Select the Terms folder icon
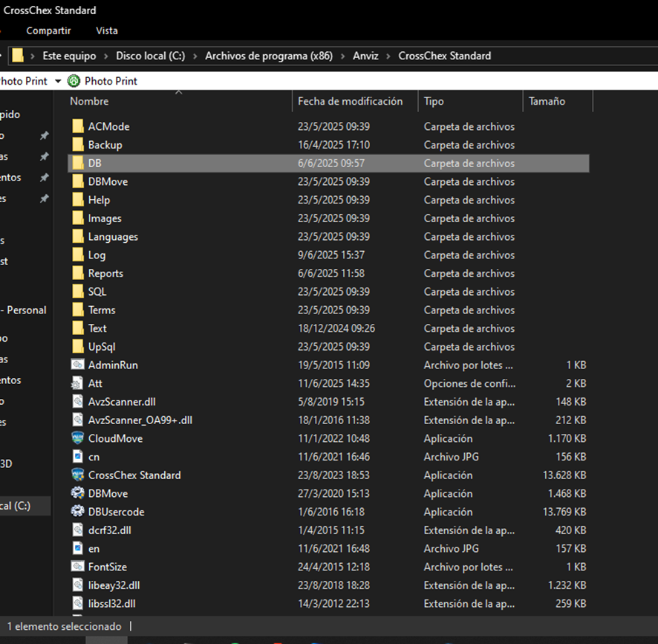 coord(78,310)
